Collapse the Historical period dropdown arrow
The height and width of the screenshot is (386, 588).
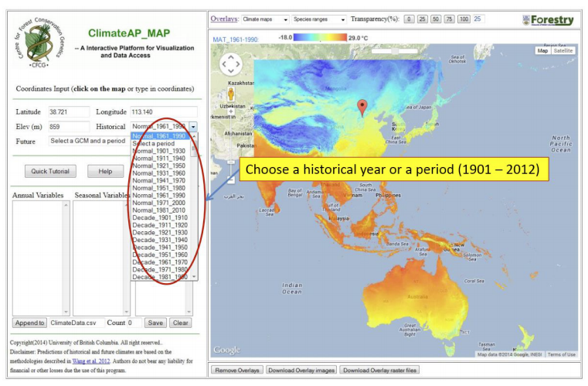[193, 127]
